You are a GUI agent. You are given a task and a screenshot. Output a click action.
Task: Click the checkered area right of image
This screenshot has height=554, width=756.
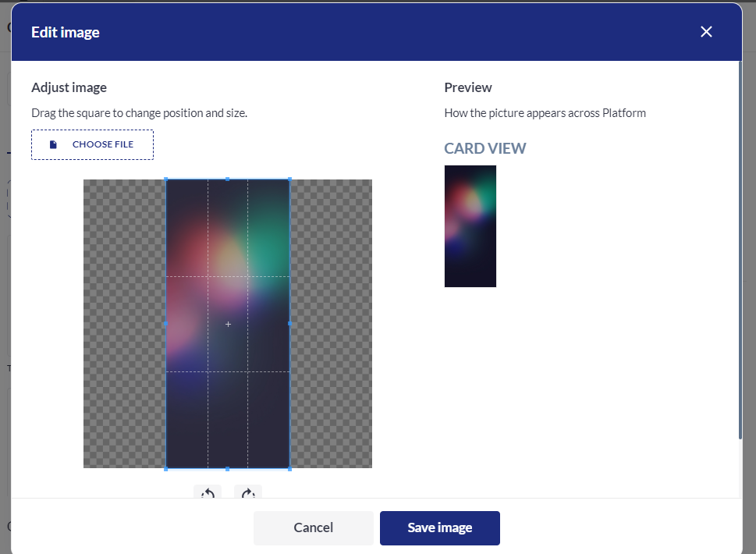point(331,324)
